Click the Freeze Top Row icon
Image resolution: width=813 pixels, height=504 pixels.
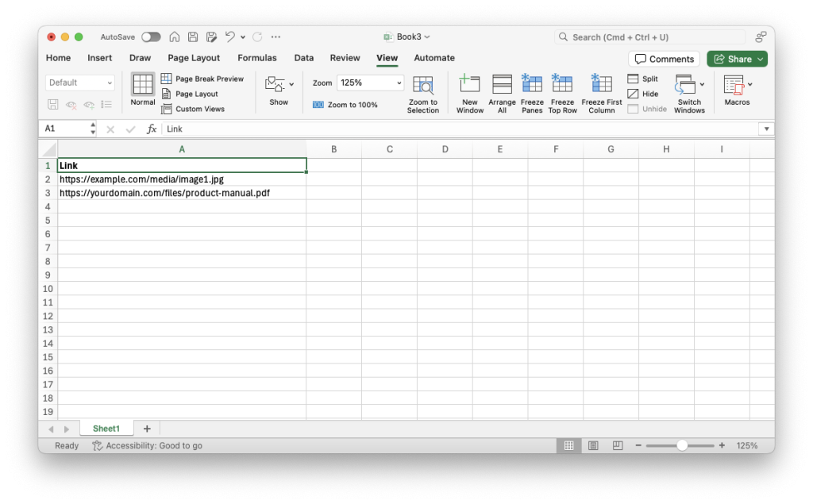click(562, 91)
